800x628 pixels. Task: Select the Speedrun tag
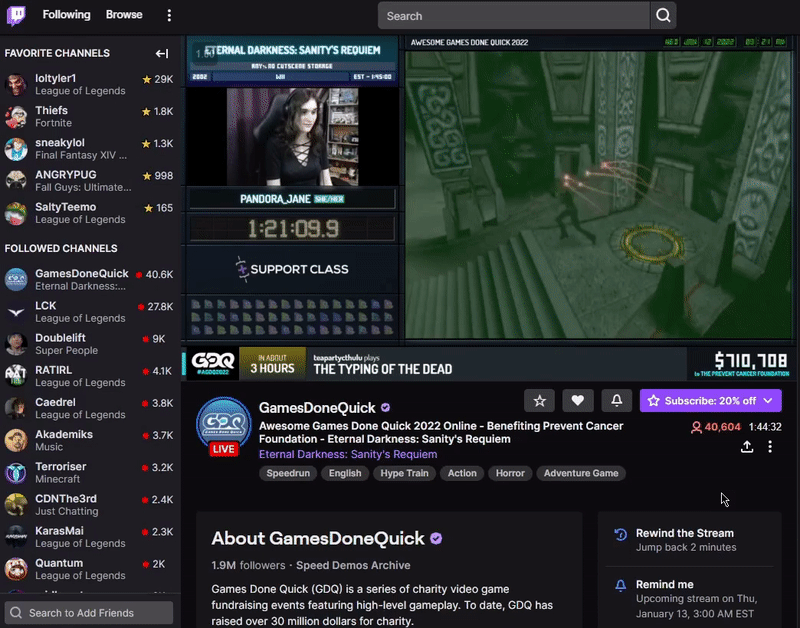[x=288, y=473]
